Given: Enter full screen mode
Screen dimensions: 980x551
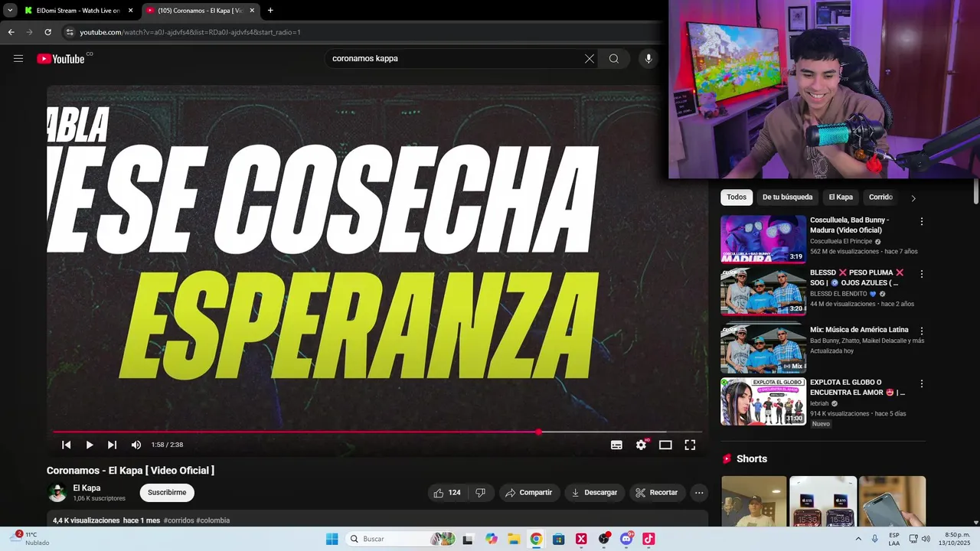Looking at the screenshot, I should coord(690,445).
